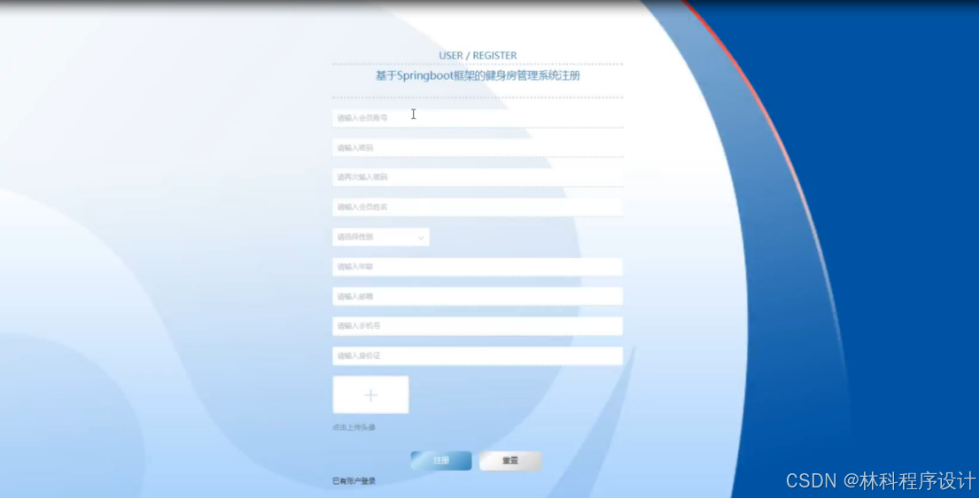Click the member account field 请输入会员账号

(478, 118)
